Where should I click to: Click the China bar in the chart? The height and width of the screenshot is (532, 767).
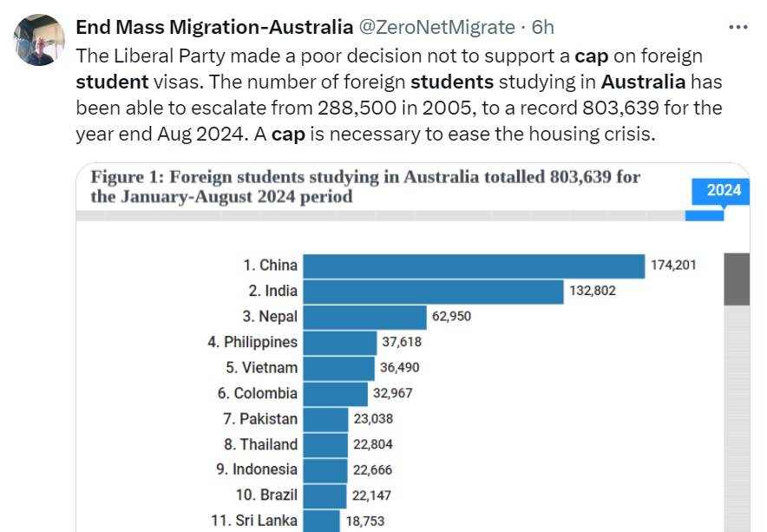[473, 266]
